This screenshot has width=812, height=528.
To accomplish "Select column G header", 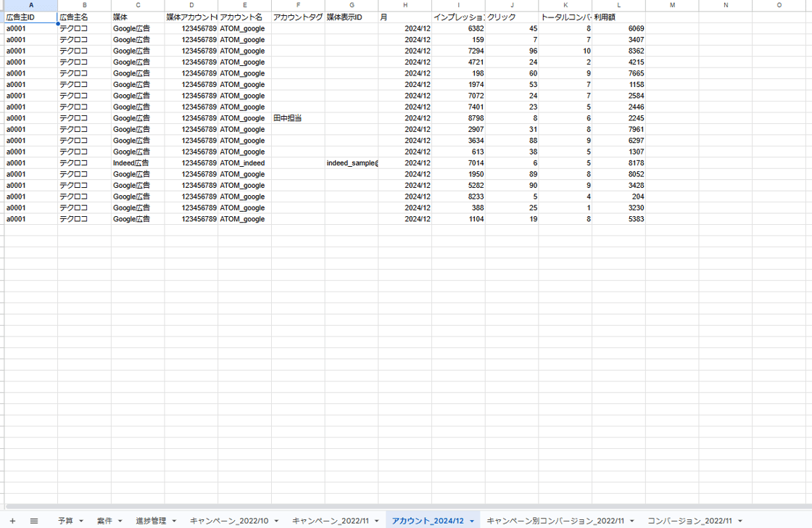I will pyautogui.click(x=352, y=5).
